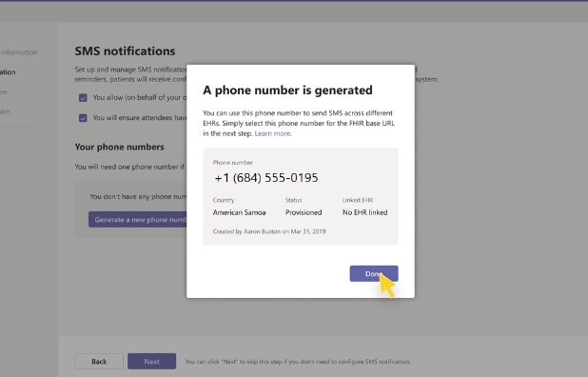
Task: Click the Back button
Action: click(x=99, y=361)
